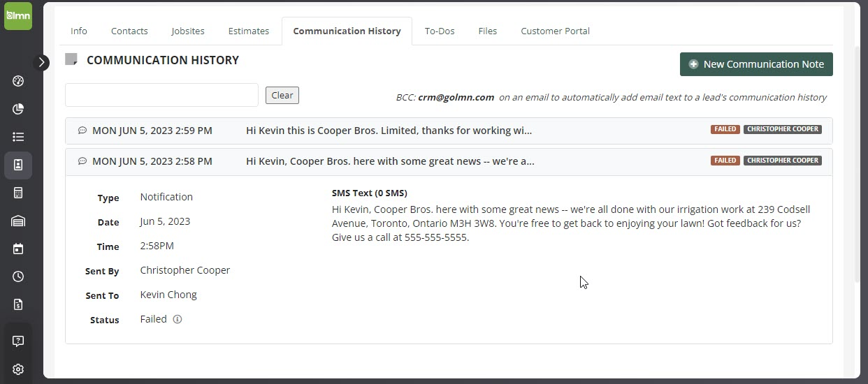Switch to the Contacts tab
Image resolution: width=868 pixels, height=384 pixels.
[129, 31]
